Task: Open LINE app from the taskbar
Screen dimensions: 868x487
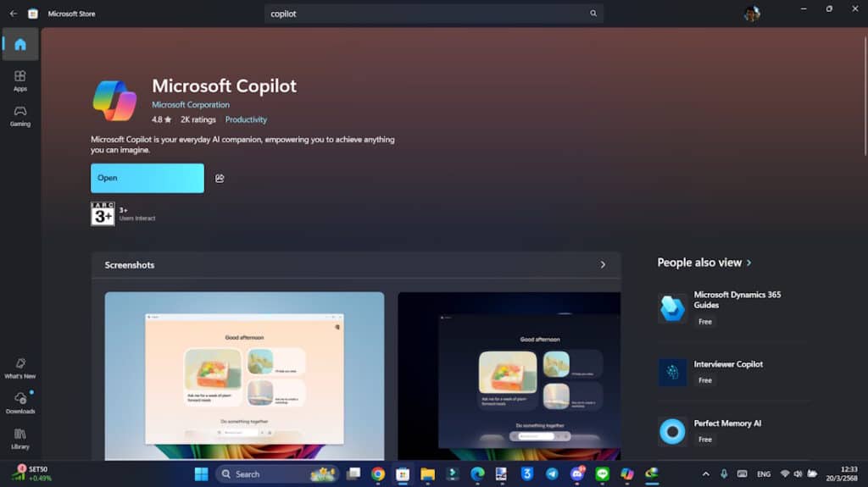Action: coord(603,473)
